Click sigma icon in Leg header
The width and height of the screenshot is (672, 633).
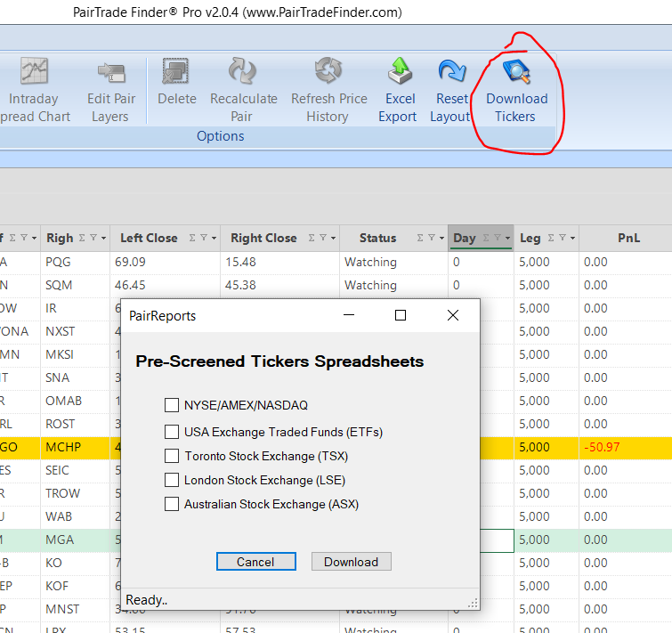[551, 238]
